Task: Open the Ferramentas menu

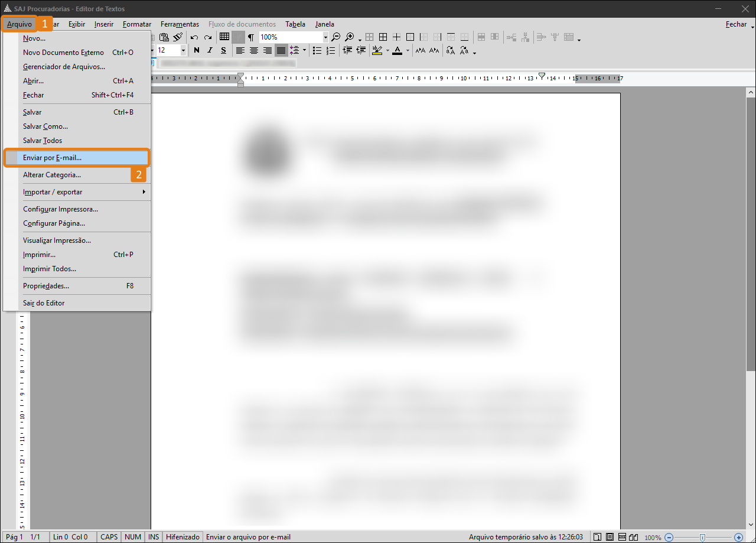Action: click(x=180, y=24)
